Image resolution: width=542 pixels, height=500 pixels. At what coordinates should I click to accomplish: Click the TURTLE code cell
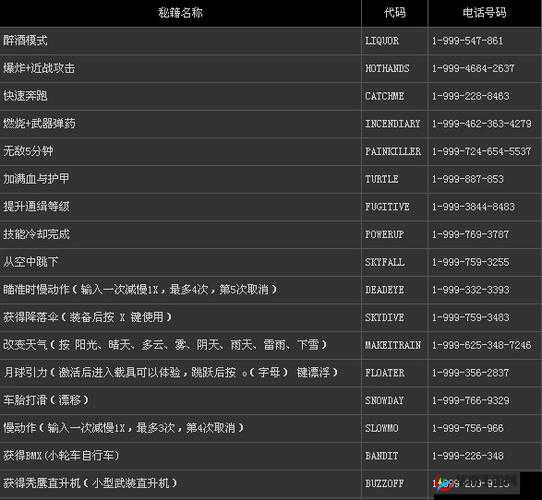(382, 179)
